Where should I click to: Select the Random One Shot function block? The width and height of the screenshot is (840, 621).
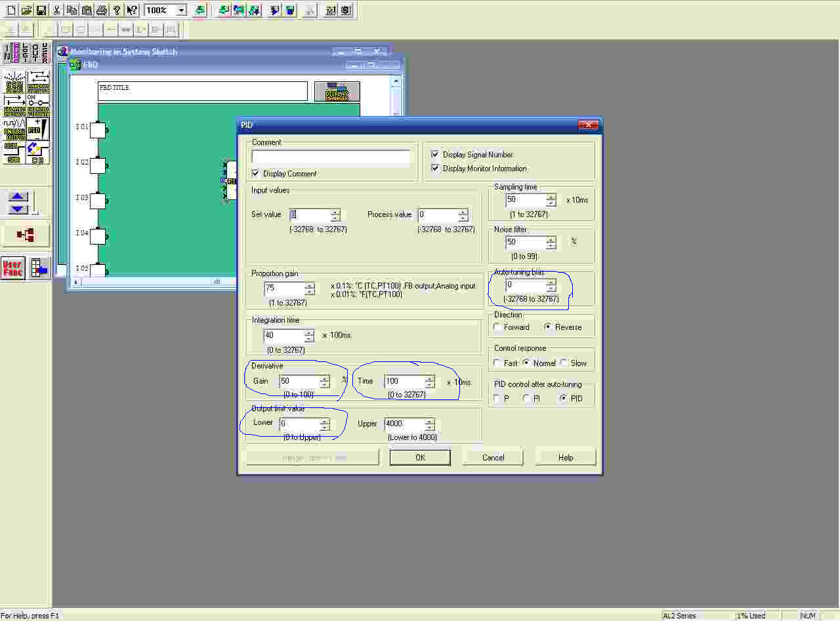[x=38, y=82]
